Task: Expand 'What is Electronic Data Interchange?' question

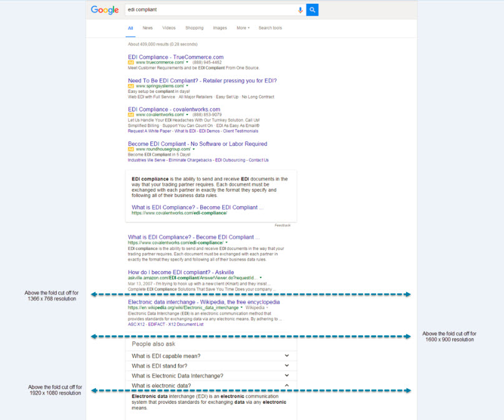Action: pos(211,376)
